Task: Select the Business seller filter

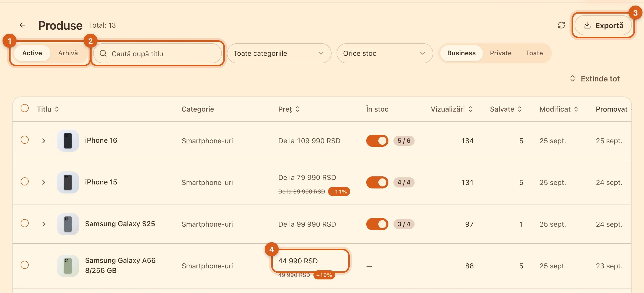Action: pyautogui.click(x=461, y=53)
